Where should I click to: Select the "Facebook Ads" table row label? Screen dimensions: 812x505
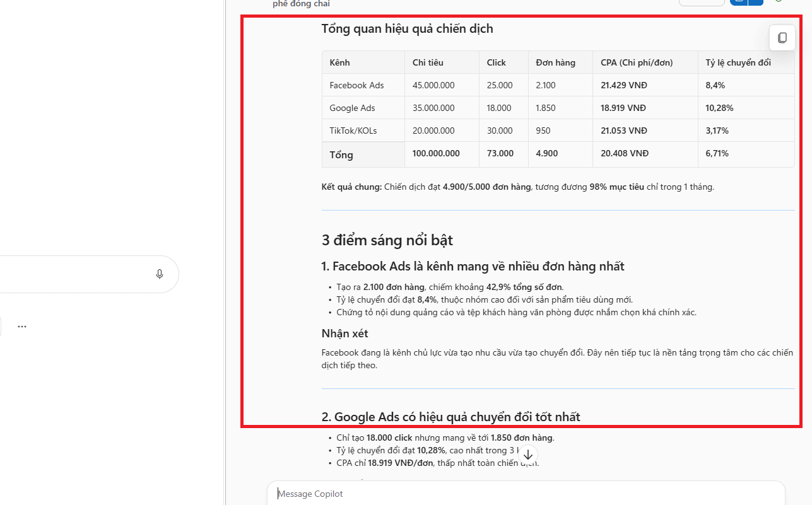click(x=356, y=85)
